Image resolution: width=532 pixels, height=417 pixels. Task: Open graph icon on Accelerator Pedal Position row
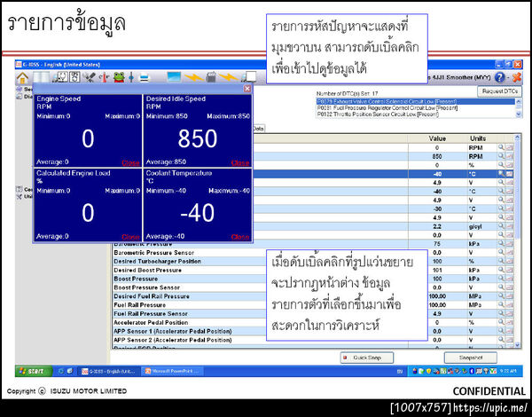[509, 322]
